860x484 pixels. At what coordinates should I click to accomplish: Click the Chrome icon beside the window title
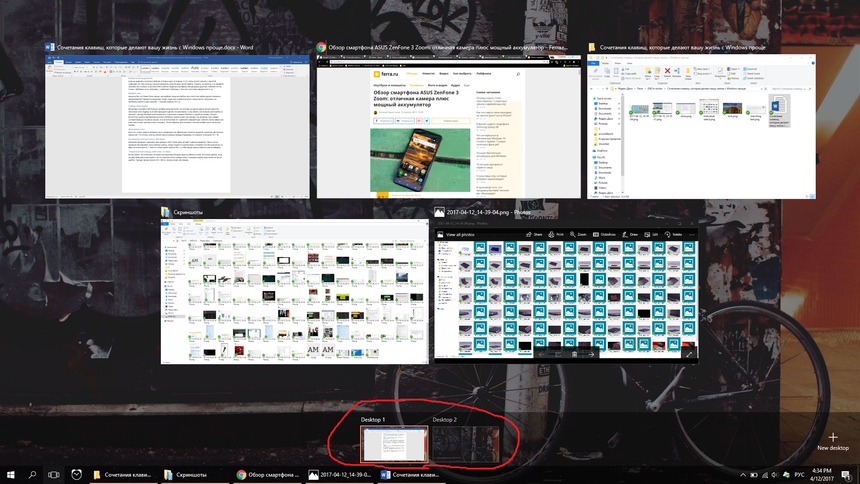pyautogui.click(x=321, y=47)
